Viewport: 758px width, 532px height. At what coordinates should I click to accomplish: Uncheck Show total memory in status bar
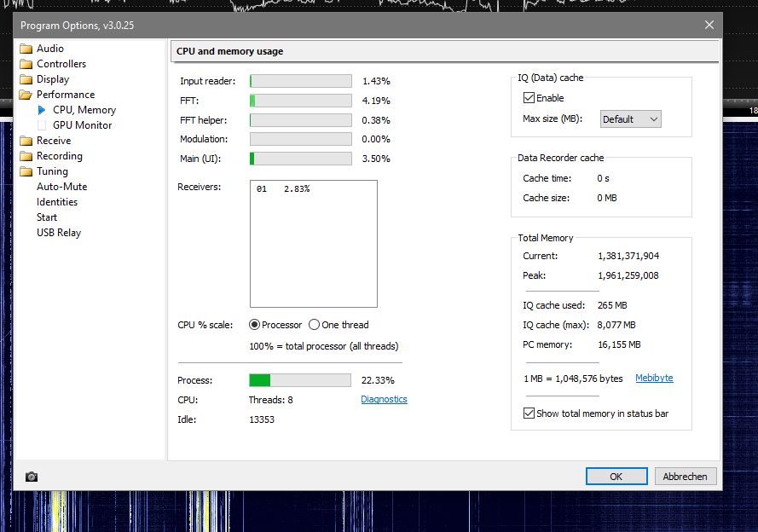click(x=529, y=413)
